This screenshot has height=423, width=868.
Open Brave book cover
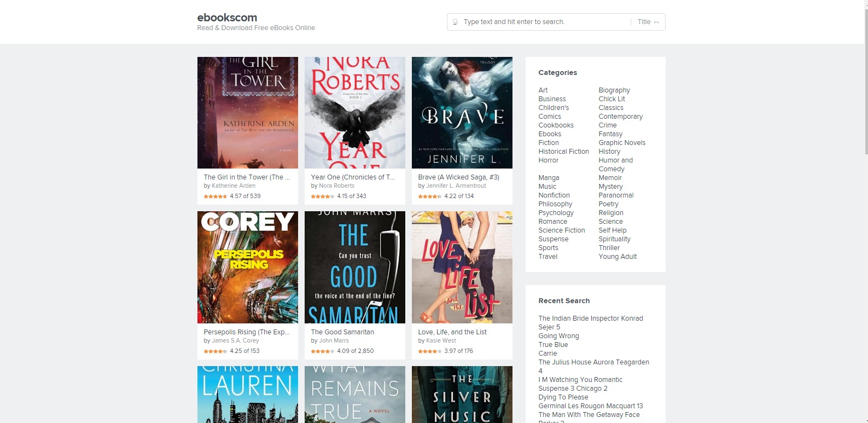[x=462, y=113]
